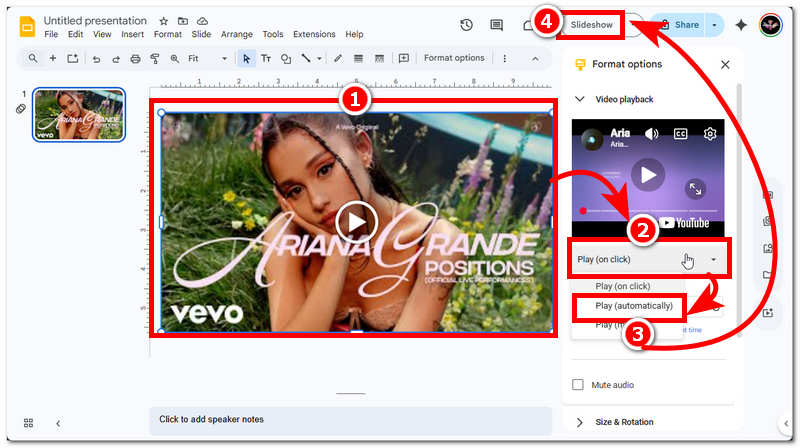Click the version history clock icon
The image size is (800, 448).
(466, 25)
